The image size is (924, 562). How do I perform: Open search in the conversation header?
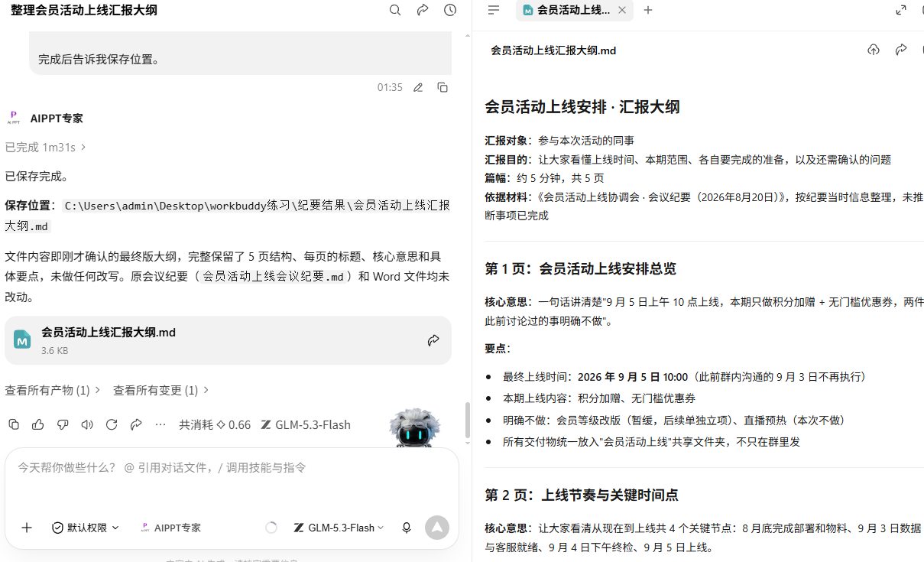(395, 10)
